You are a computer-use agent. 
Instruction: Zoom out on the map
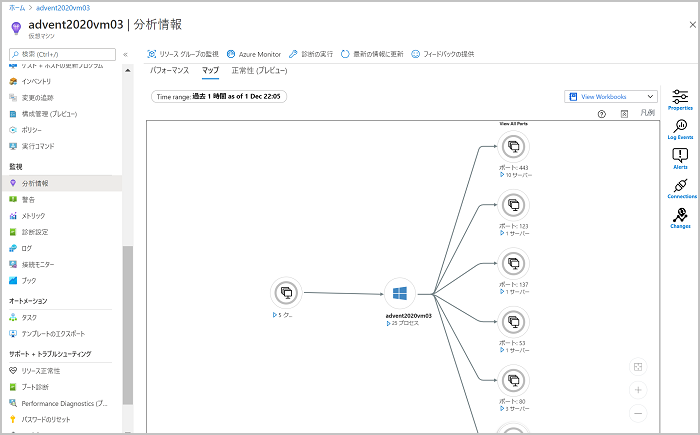(638, 414)
